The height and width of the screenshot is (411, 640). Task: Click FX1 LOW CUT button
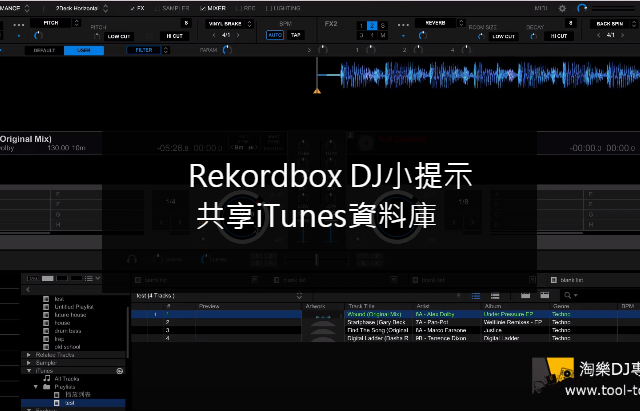pyautogui.click(x=119, y=36)
